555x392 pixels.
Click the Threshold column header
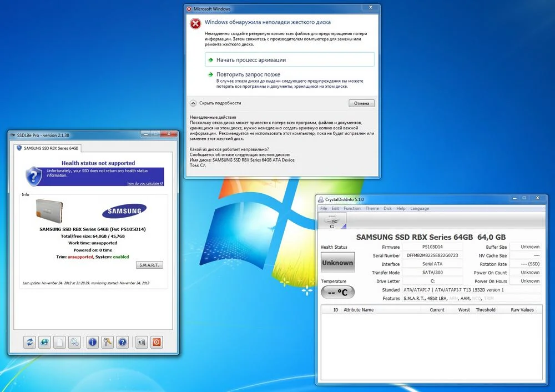[x=485, y=310]
